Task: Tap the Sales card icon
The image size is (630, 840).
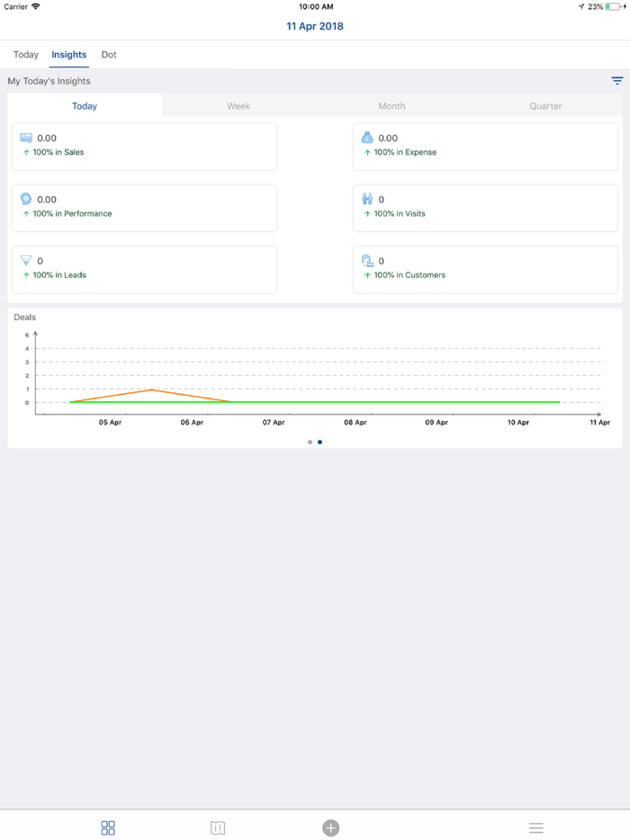Action: pyautogui.click(x=26, y=138)
